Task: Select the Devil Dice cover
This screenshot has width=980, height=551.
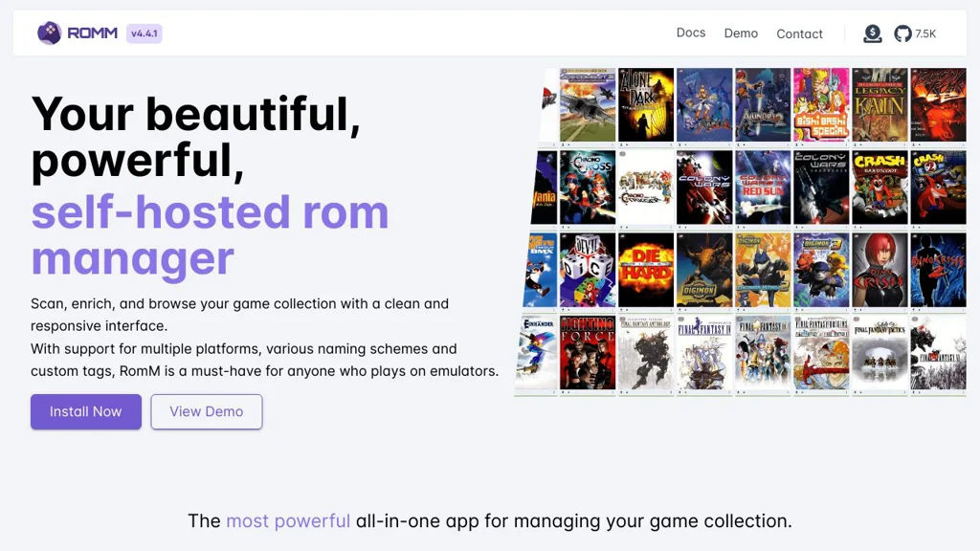Action: point(587,270)
